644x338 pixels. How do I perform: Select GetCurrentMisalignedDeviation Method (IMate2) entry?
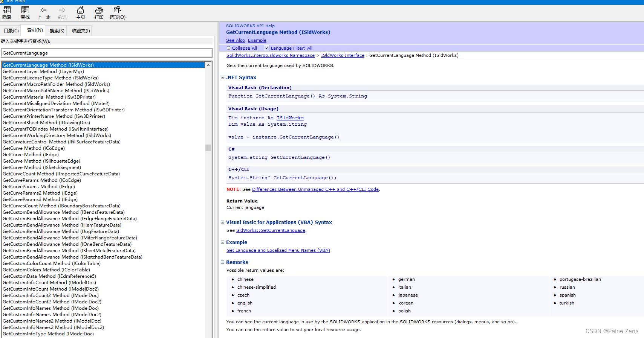click(x=56, y=104)
